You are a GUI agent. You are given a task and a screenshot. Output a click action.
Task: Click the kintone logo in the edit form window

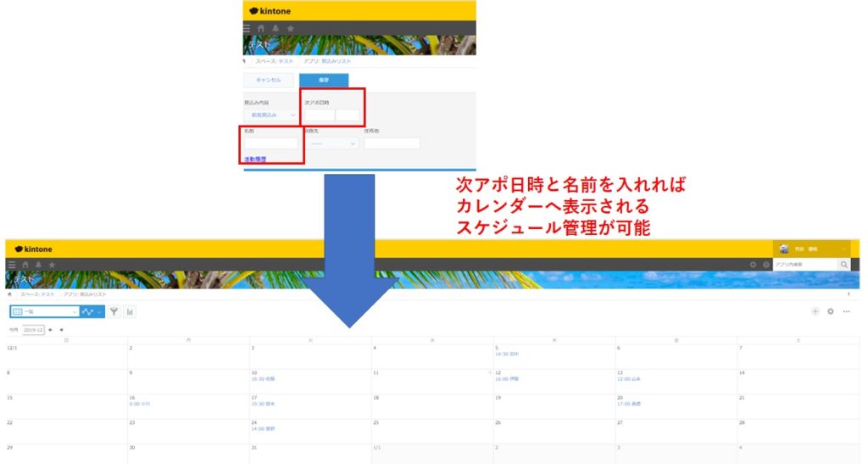coord(270,11)
